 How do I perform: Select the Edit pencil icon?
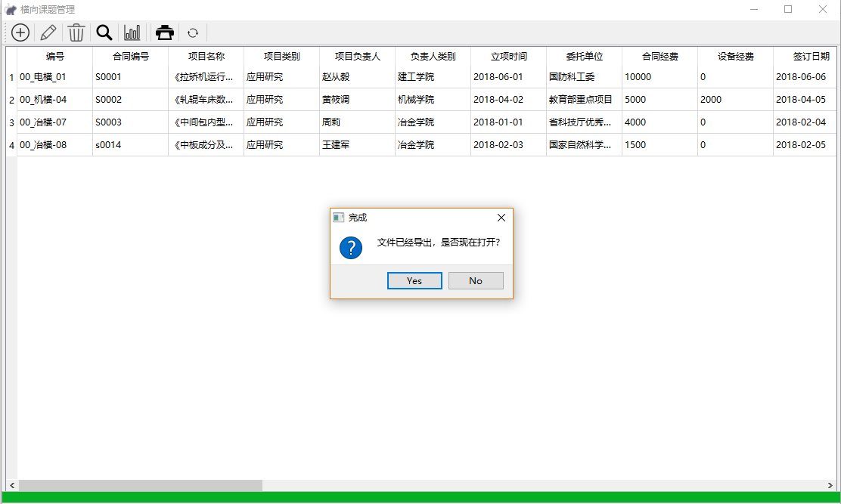(x=47, y=32)
